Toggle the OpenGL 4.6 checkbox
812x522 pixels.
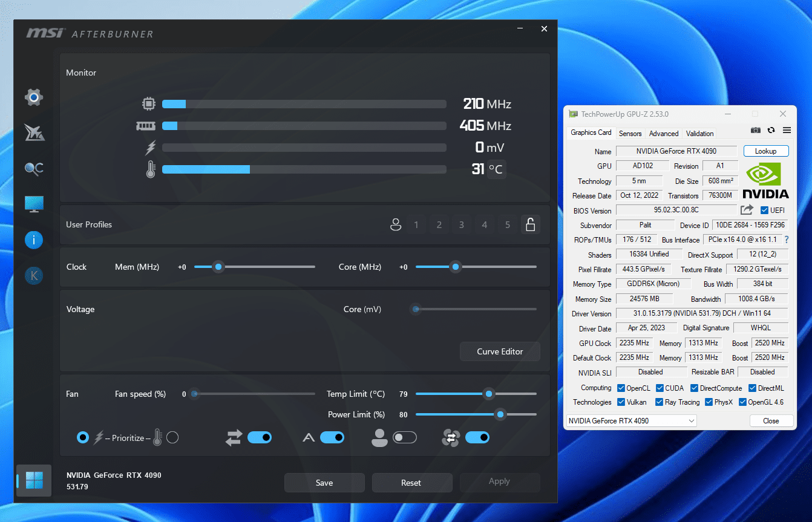tap(742, 402)
